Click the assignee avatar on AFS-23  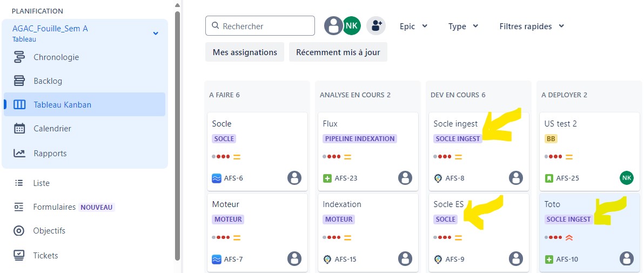(405, 178)
